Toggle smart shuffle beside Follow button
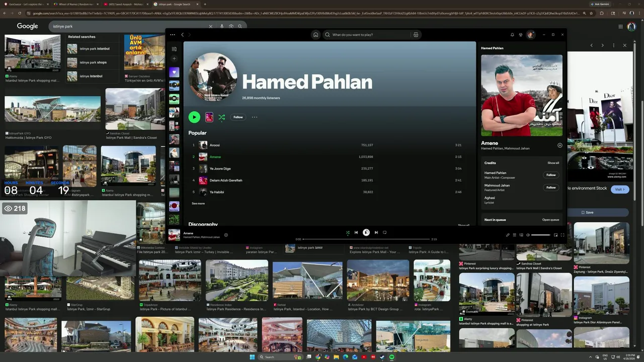644x362 pixels. point(221,117)
